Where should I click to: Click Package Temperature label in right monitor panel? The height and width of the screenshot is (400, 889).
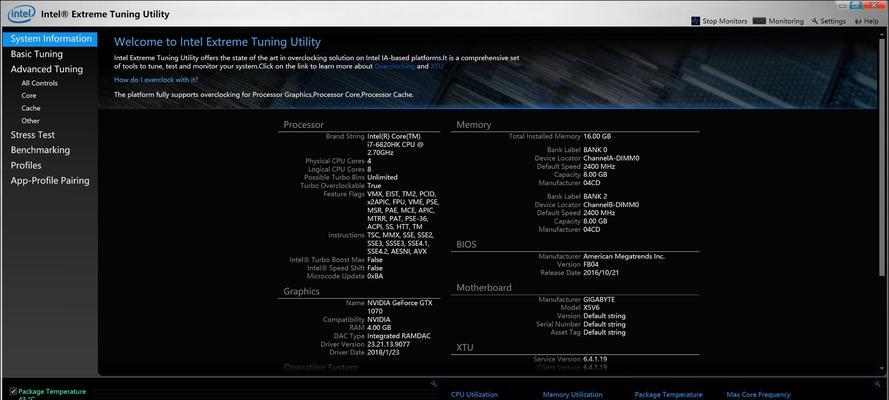point(668,394)
